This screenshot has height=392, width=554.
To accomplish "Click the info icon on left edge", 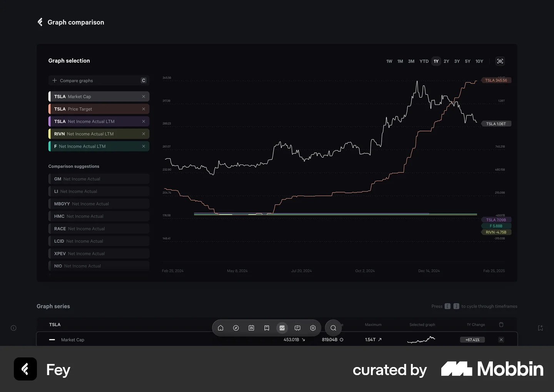I will click(13, 328).
